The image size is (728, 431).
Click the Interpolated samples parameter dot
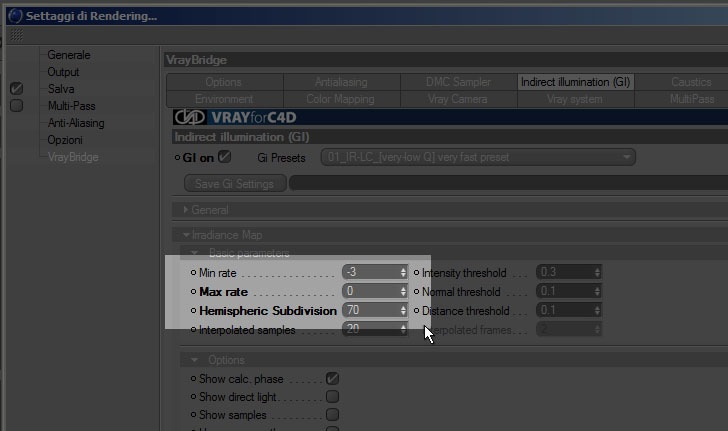(194, 330)
